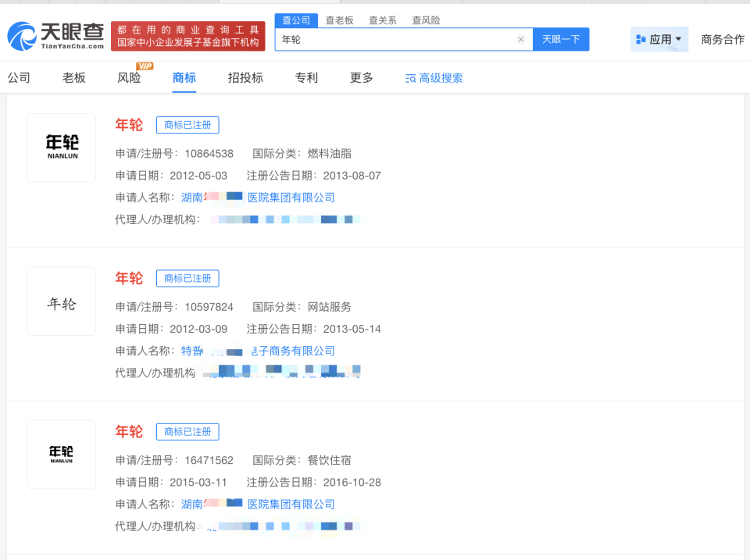The height and width of the screenshot is (560, 750).
Task: Click 商标已注册 tag for registration 10864538
Action: 187,125
